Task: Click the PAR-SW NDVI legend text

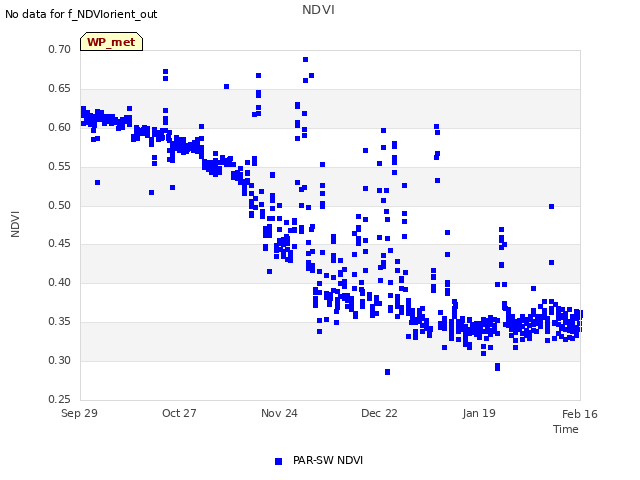Action: pos(328,460)
